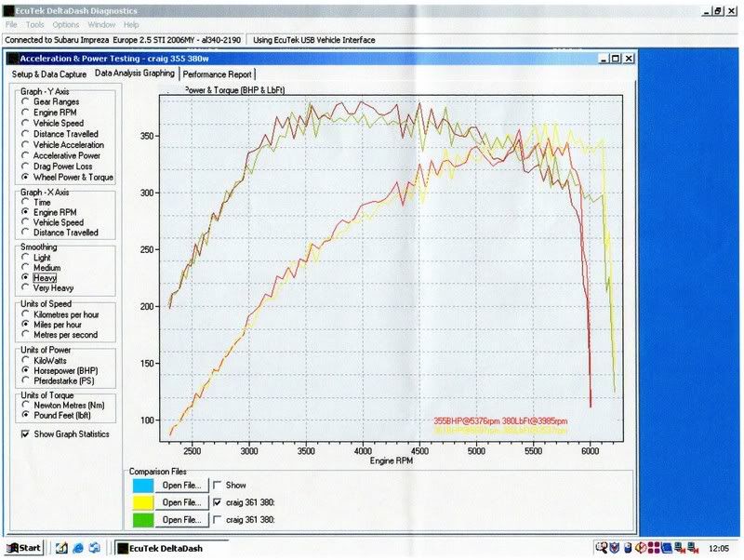Click the Using EcuTek USB Vehicle Interface status
Screen dimensions: 744x560
tap(314, 40)
